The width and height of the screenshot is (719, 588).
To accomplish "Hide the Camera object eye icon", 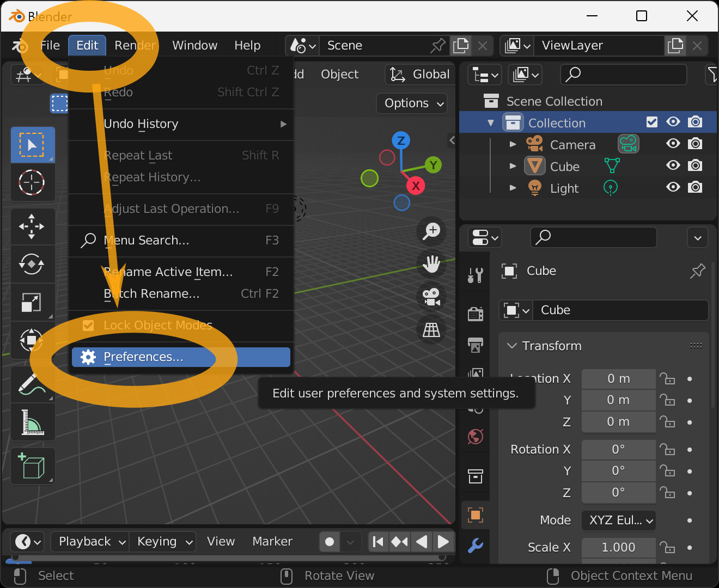I will click(673, 144).
